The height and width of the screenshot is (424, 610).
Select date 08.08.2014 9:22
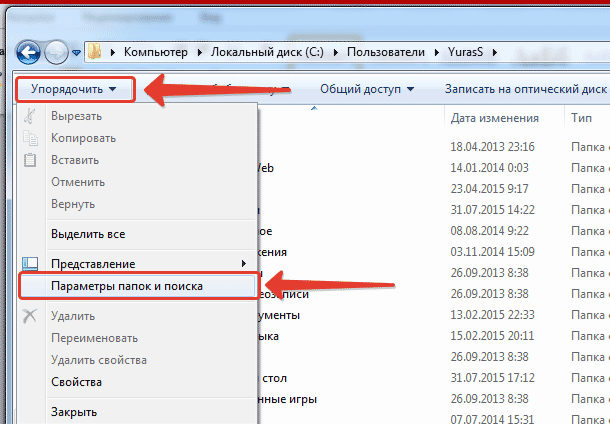click(x=489, y=231)
